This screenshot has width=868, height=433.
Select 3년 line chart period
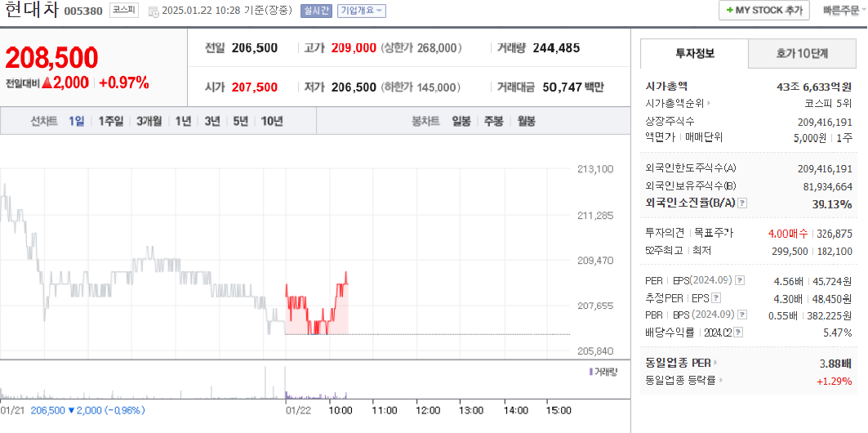pos(212,121)
